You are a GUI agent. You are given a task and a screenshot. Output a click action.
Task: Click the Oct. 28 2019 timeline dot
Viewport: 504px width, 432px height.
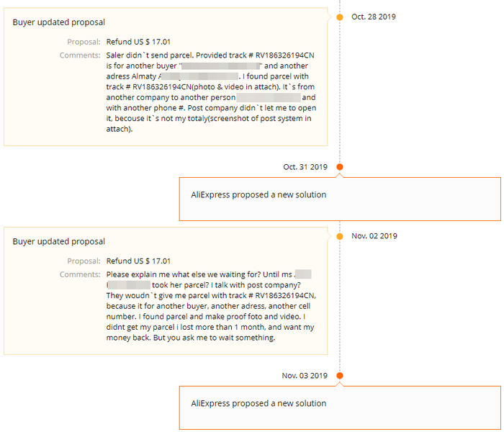340,17
